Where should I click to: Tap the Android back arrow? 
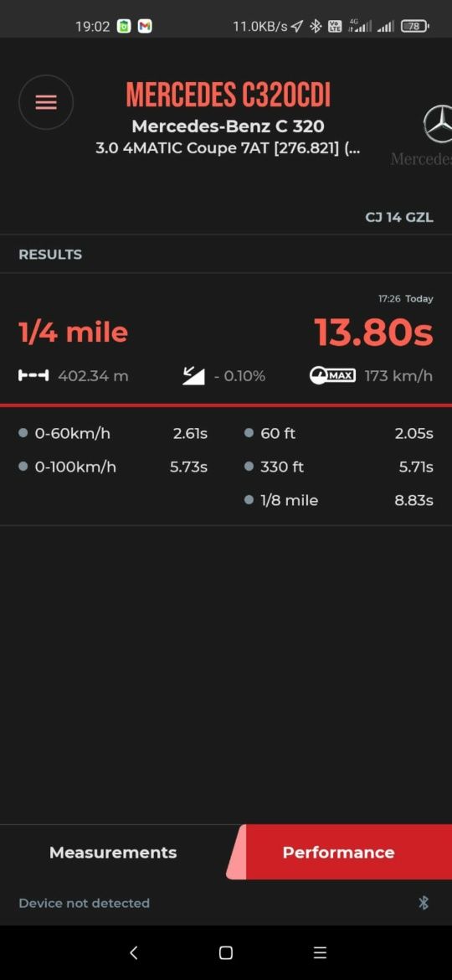coord(133,952)
